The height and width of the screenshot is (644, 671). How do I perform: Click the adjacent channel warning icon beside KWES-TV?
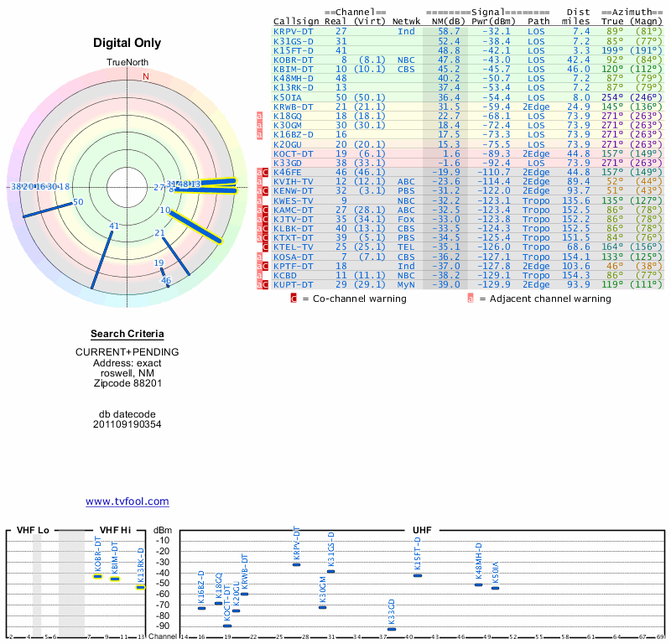259,200
